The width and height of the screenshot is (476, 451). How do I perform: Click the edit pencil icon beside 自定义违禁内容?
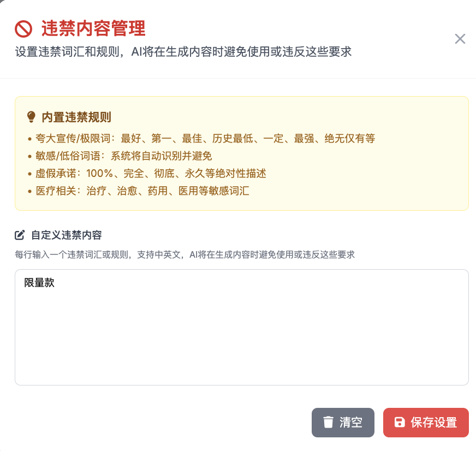point(20,235)
